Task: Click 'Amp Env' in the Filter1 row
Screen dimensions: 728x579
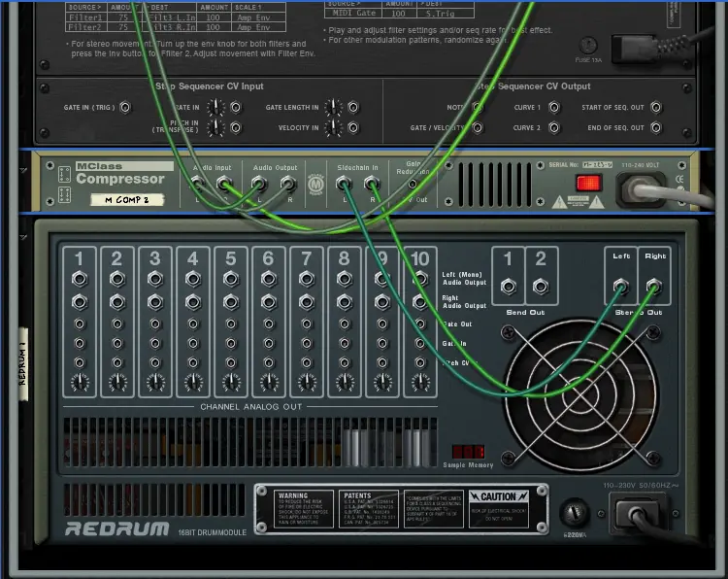Action: 258,17
